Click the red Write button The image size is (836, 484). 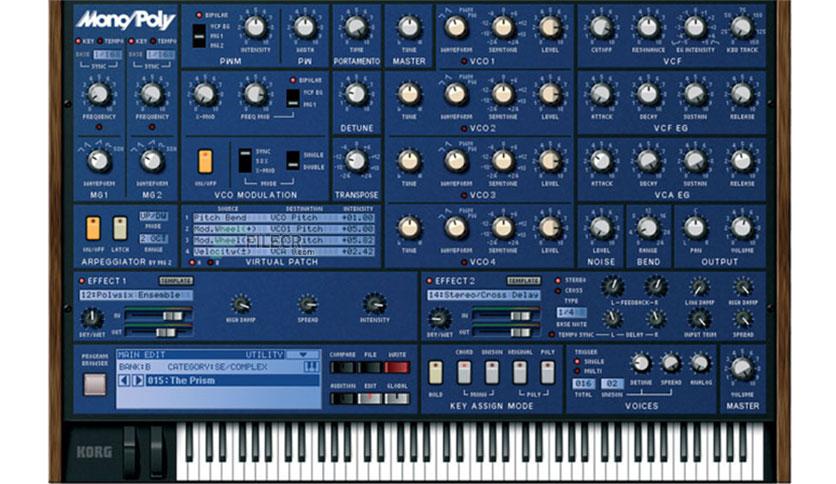[x=397, y=367]
